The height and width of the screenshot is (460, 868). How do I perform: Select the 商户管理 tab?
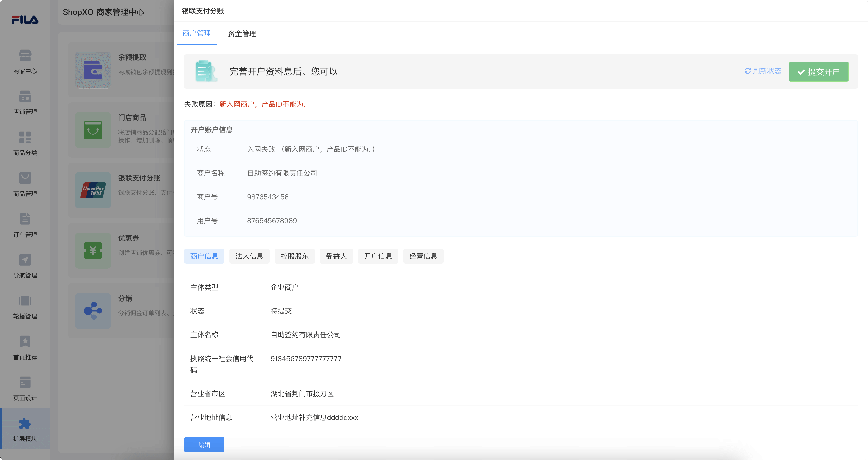click(197, 33)
